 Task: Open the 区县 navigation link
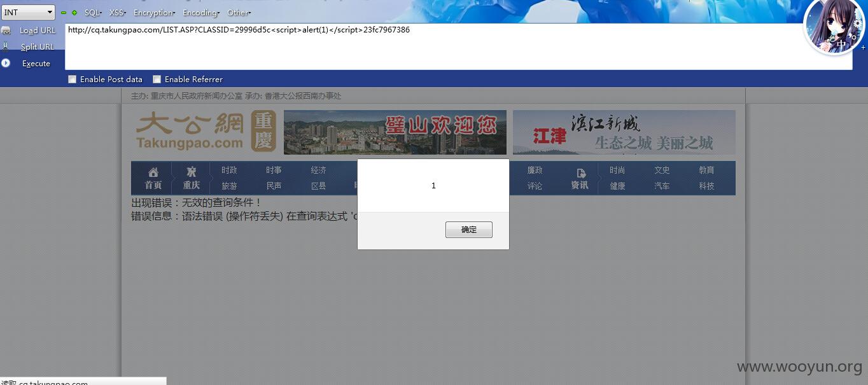tap(319, 186)
